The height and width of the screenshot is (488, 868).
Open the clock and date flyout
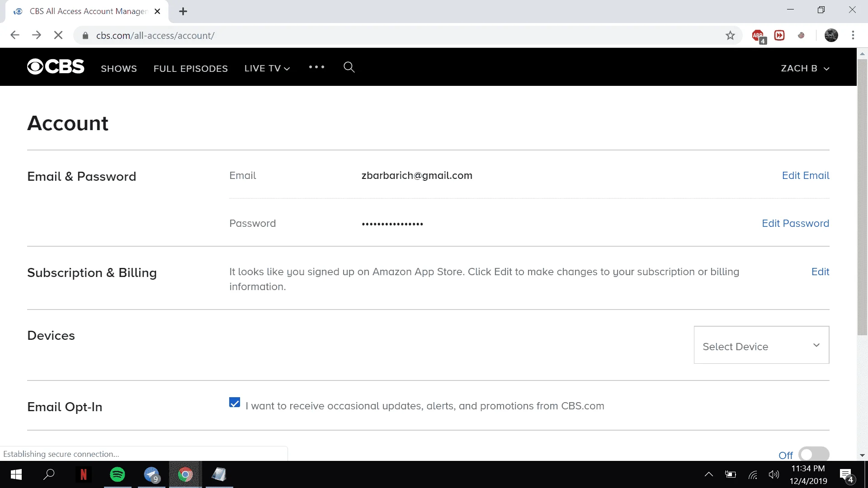click(x=808, y=474)
